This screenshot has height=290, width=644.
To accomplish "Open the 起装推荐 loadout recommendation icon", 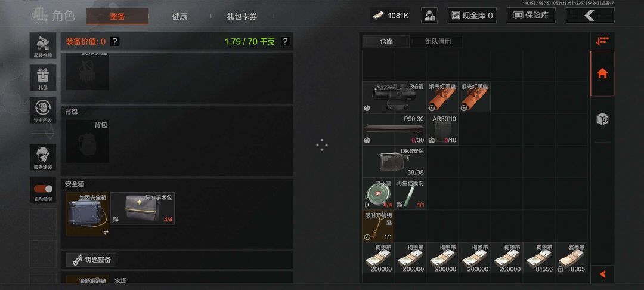I will point(43,45).
